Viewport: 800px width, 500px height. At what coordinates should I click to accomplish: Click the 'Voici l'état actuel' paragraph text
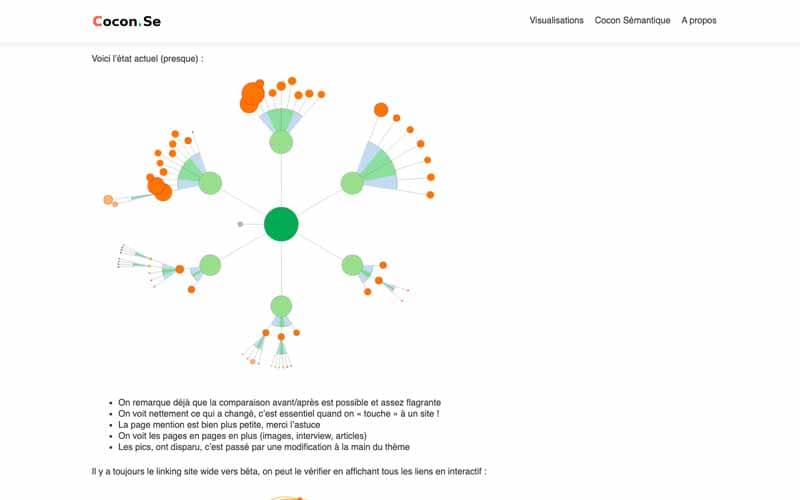pos(147,59)
